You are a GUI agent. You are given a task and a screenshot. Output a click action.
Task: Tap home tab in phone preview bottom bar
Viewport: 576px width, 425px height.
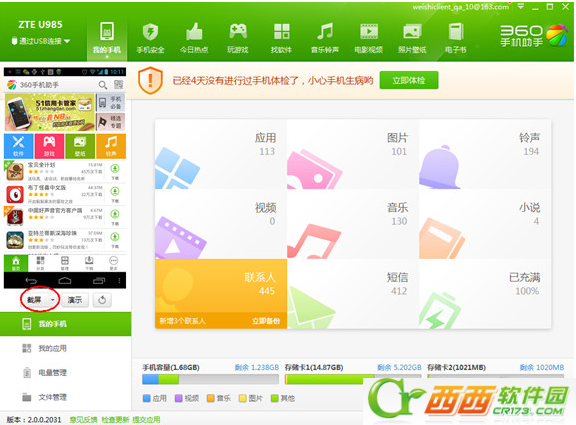16,263
